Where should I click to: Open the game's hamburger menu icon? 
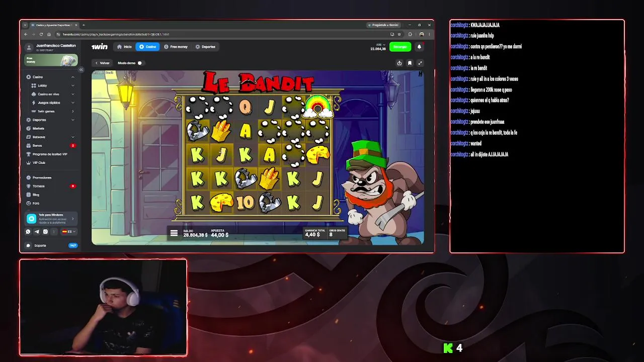pos(174,233)
